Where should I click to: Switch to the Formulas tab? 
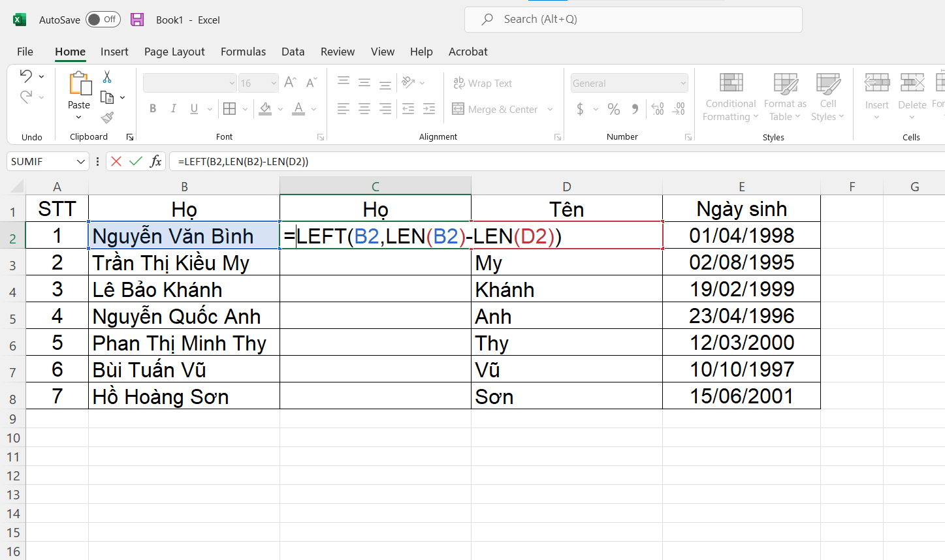(243, 52)
